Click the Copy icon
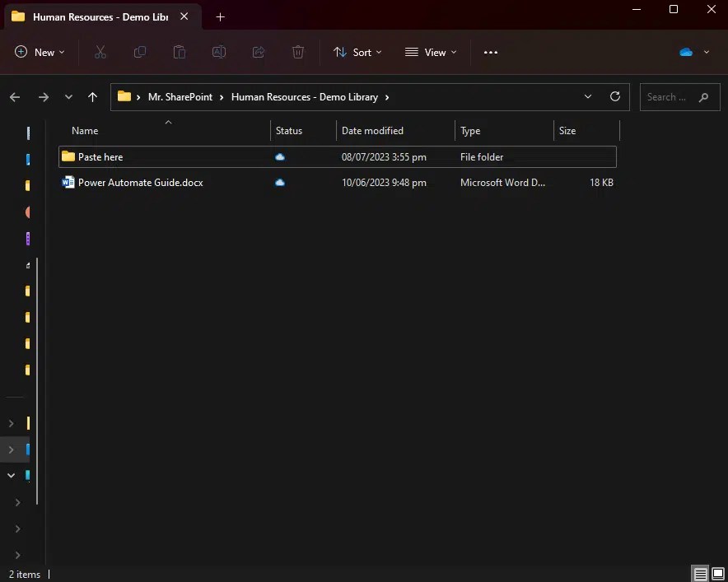Image resolution: width=728 pixels, height=582 pixels. [x=140, y=52]
